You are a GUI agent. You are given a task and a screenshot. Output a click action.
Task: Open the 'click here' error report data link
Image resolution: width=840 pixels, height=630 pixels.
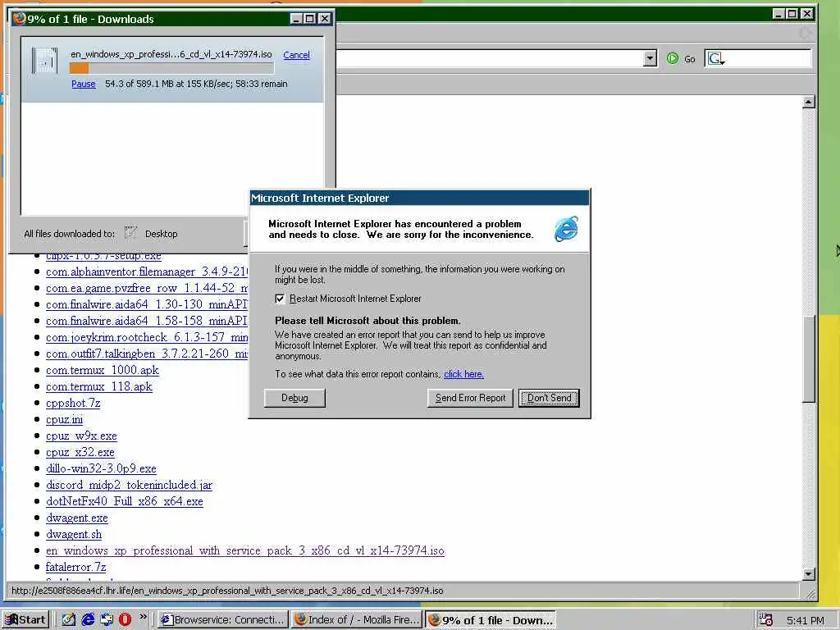(x=464, y=374)
